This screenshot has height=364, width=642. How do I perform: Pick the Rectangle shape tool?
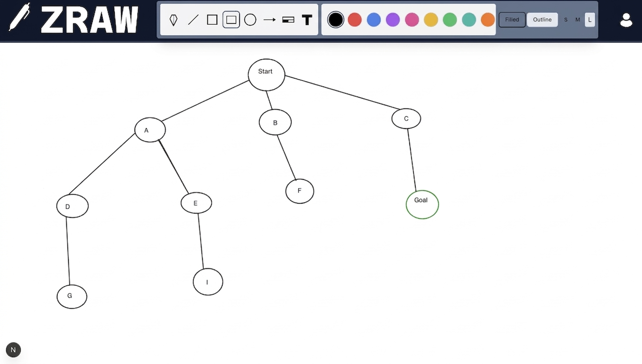pos(231,20)
